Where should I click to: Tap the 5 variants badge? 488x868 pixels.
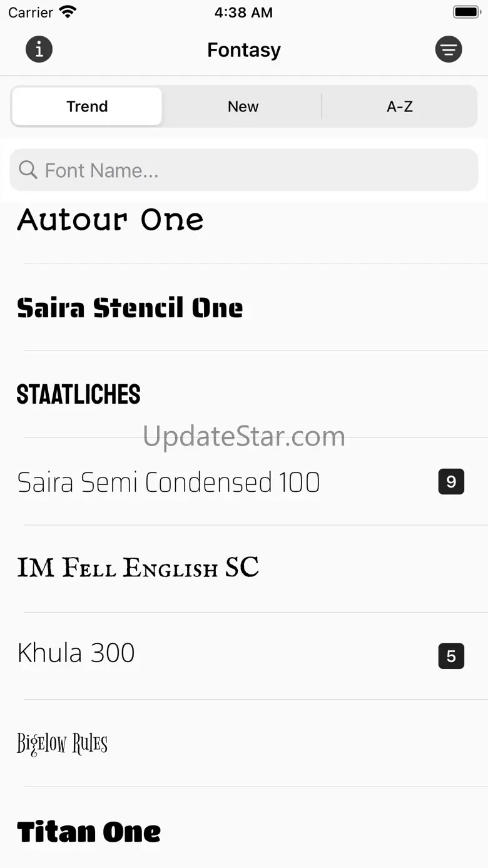(x=451, y=656)
